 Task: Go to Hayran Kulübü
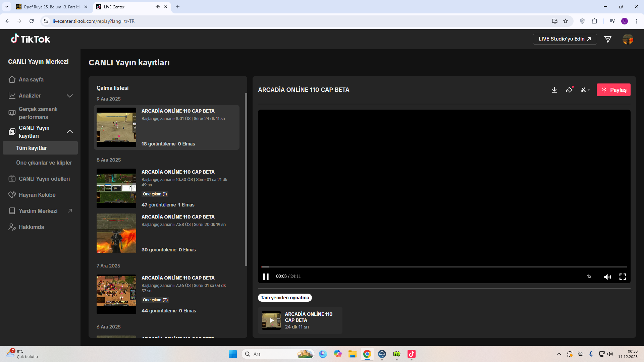pos(40,195)
